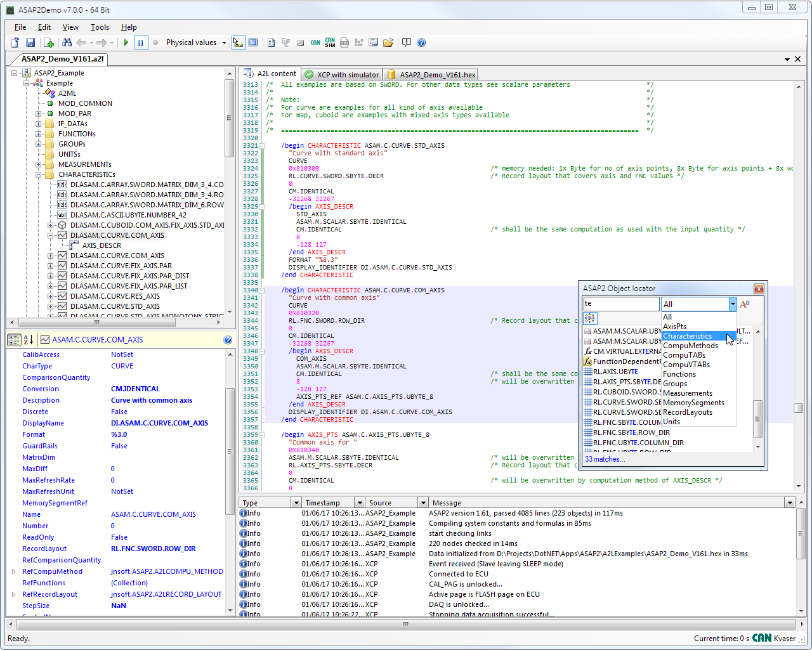This screenshot has height=650, width=812.
Task: Switch to XCP with simulator tab
Action: 343,74
